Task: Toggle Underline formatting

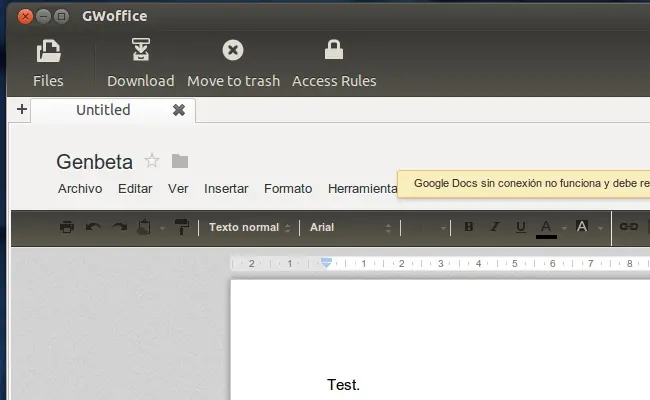Action: [x=521, y=227]
